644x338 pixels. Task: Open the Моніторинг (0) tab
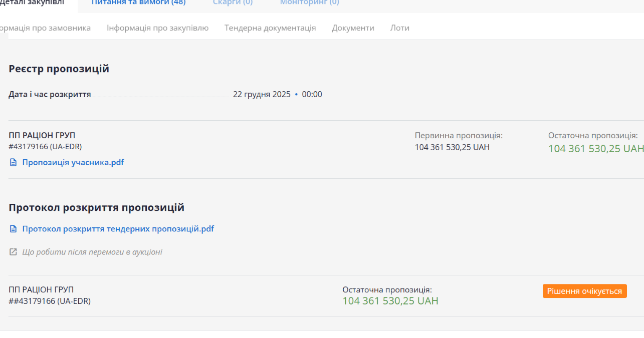309,3
